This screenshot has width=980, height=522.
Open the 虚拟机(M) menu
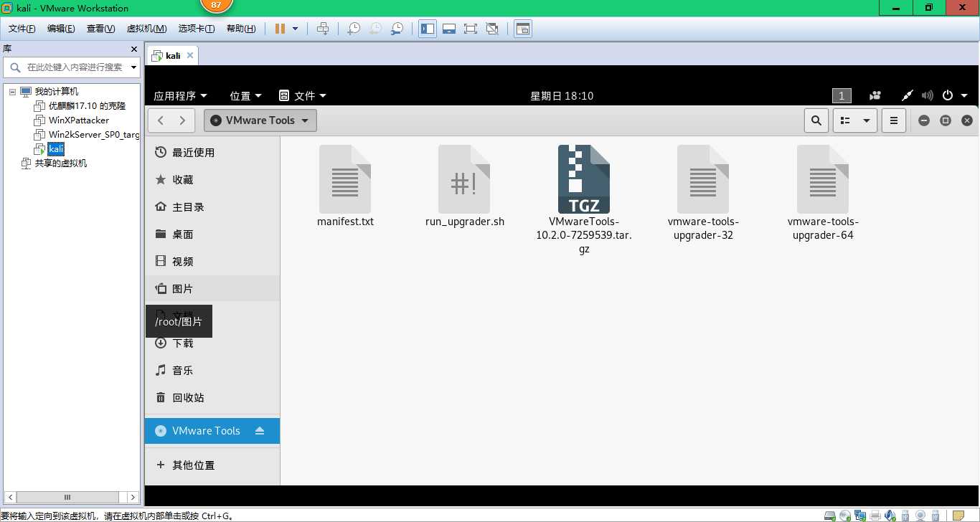click(x=146, y=29)
